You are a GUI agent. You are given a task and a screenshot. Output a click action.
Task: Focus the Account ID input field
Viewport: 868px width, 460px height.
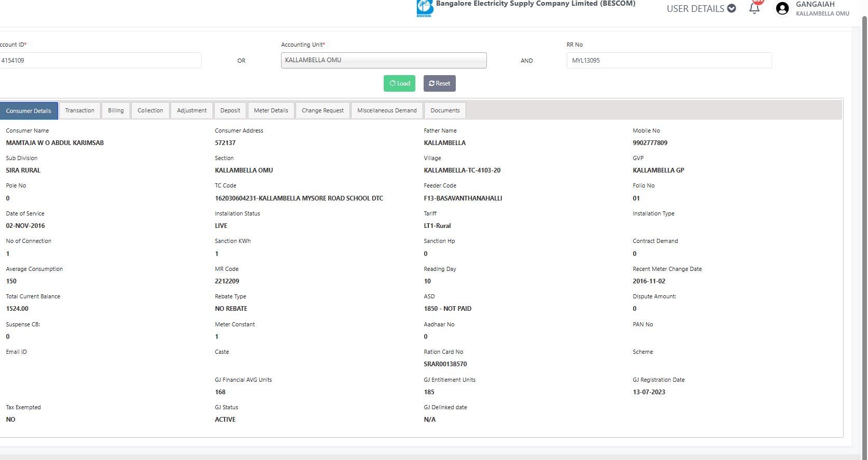[100, 61]
